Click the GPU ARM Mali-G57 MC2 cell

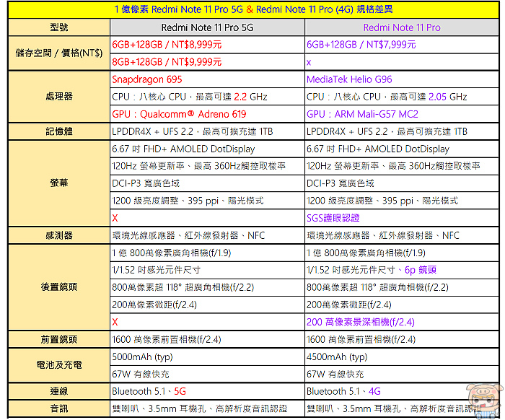(x=402, y=114)
